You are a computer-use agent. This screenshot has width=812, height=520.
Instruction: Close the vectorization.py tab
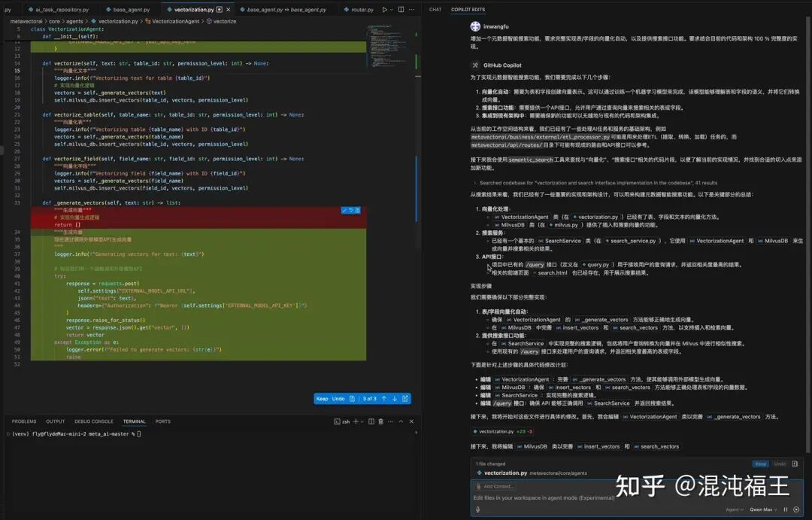click(x=228, y=9)
